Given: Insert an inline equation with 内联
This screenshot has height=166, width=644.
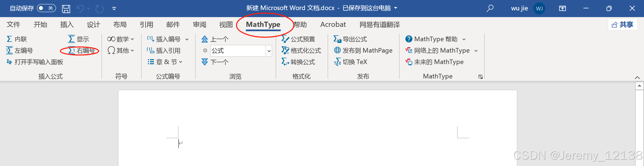Looking at the screenshot, I should point(17,39).
